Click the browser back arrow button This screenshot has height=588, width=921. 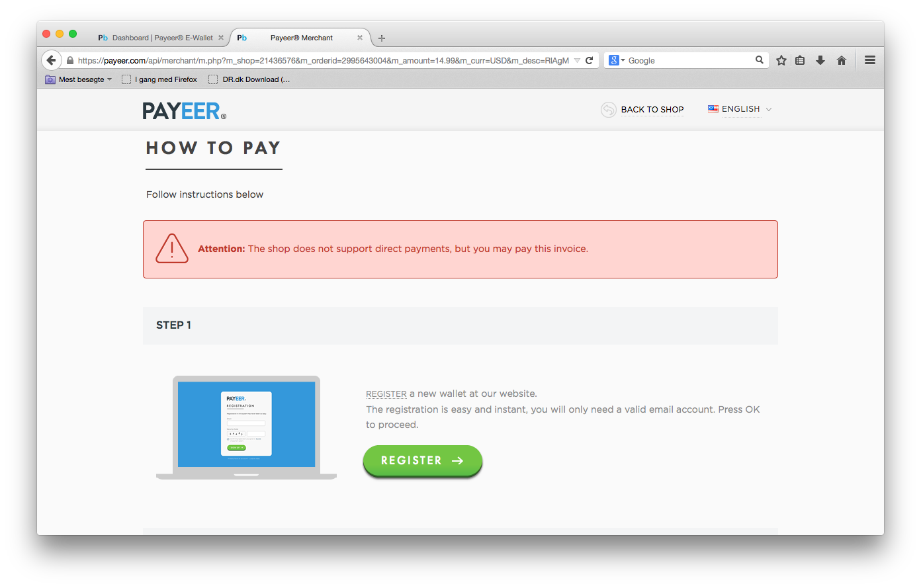(x=52, y=60)
